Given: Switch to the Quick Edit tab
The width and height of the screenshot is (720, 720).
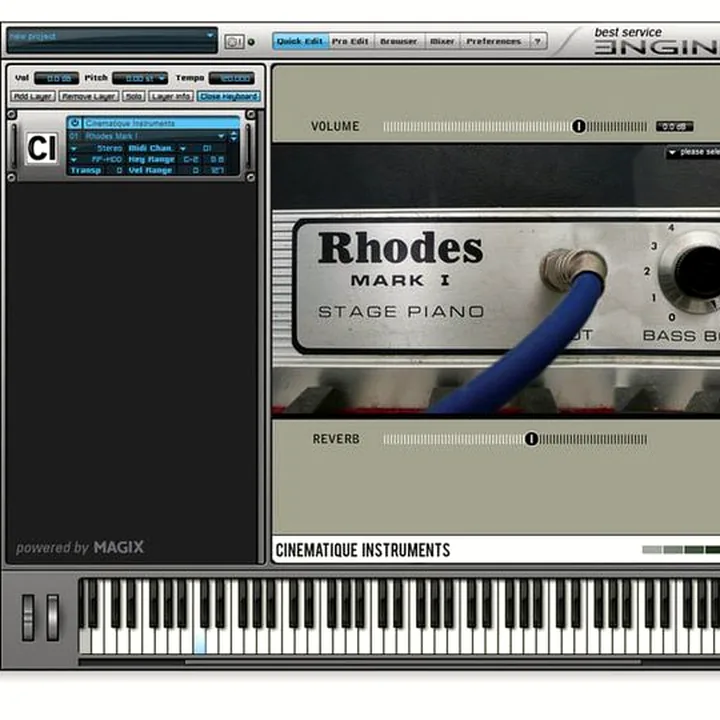Looking at the screenshot, I should click(300, 41).
